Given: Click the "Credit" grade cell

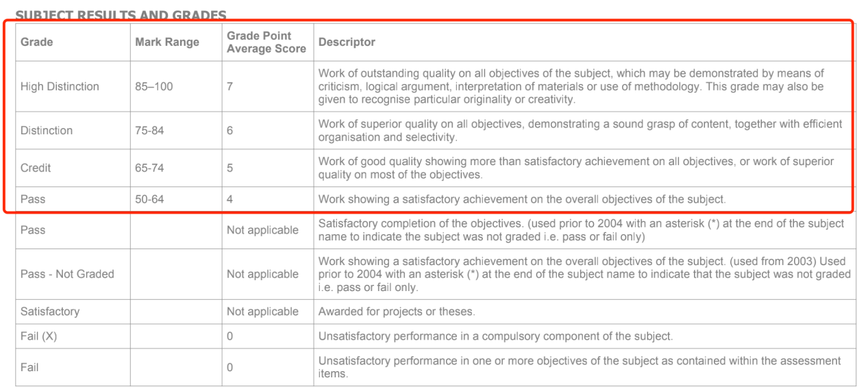Looking at the screenshot, I should click(36, 168).
